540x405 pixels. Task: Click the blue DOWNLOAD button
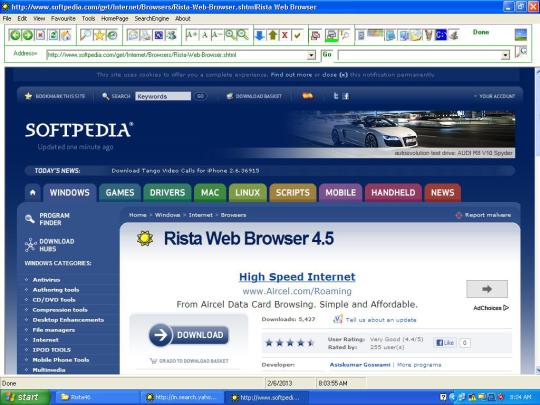[189, 335]
